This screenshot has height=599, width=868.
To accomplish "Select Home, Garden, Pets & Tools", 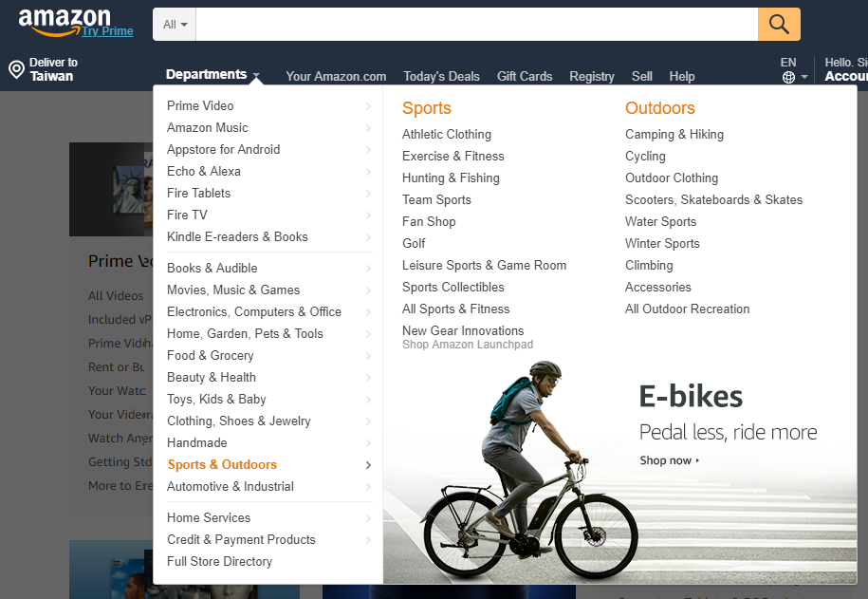I will pos(245,333).
